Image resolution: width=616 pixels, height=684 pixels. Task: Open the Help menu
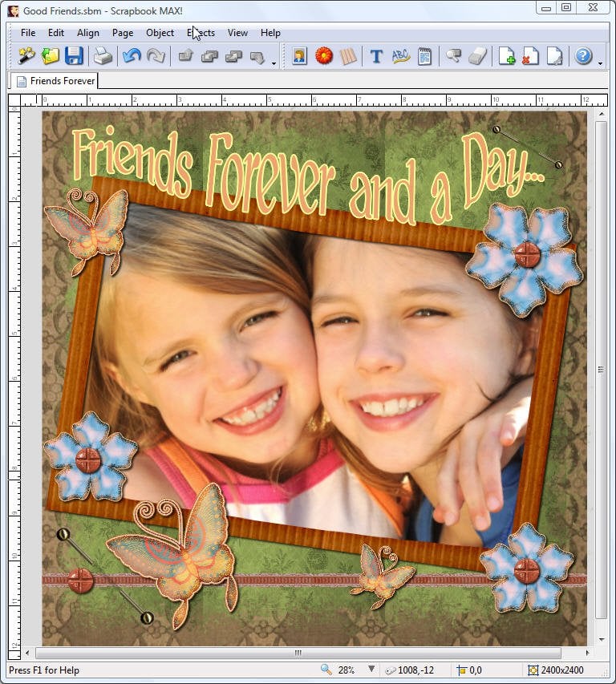pyautogui.click(x=270, y=33)
